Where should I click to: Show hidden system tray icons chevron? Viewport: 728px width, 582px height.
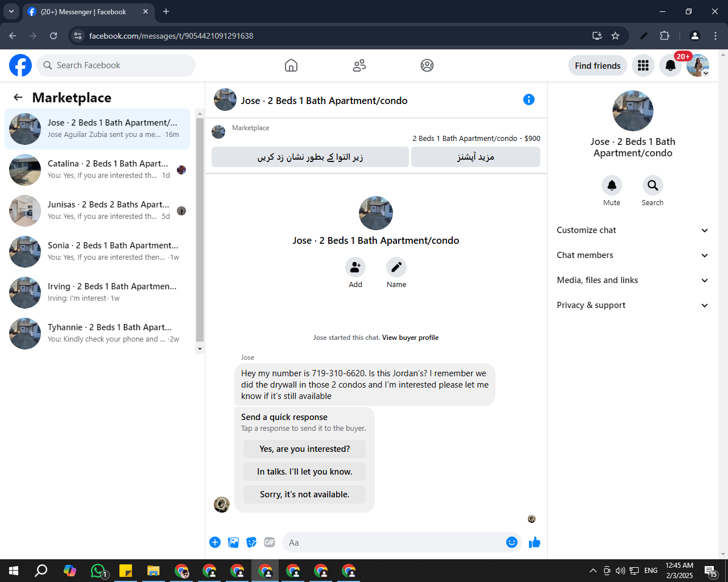[593, 571]
